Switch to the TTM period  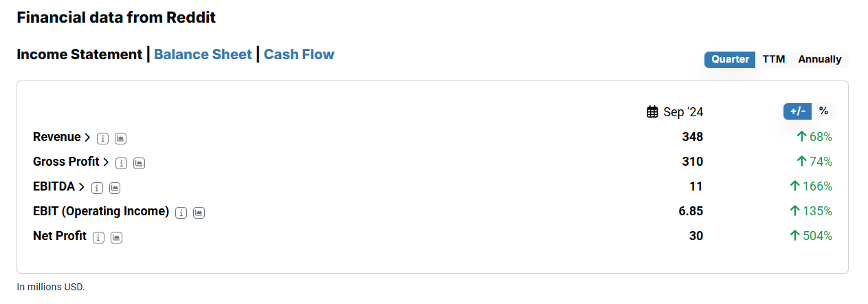pos(774,59)
